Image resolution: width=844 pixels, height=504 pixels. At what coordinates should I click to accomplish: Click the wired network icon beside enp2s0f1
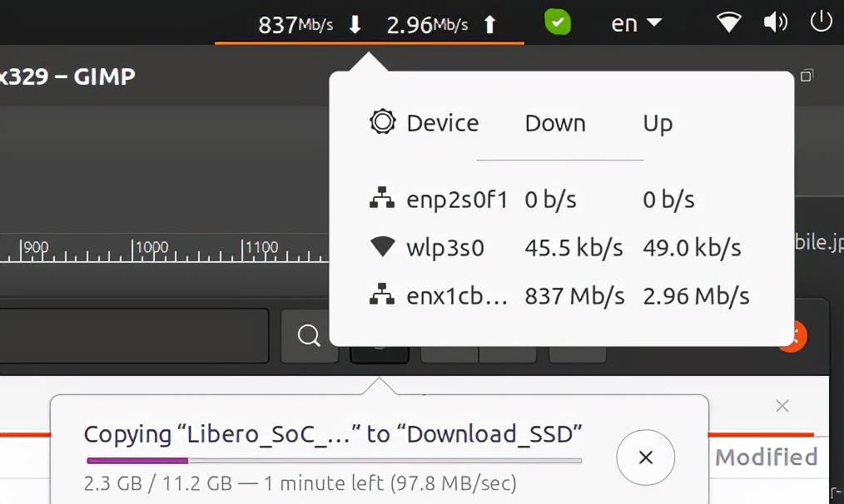(381, 198)
